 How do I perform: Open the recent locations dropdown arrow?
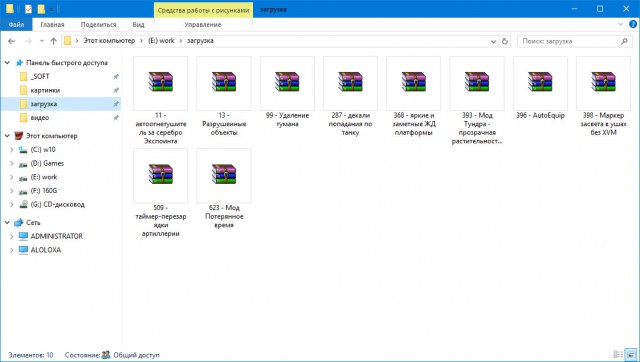(x=42, y=41)
